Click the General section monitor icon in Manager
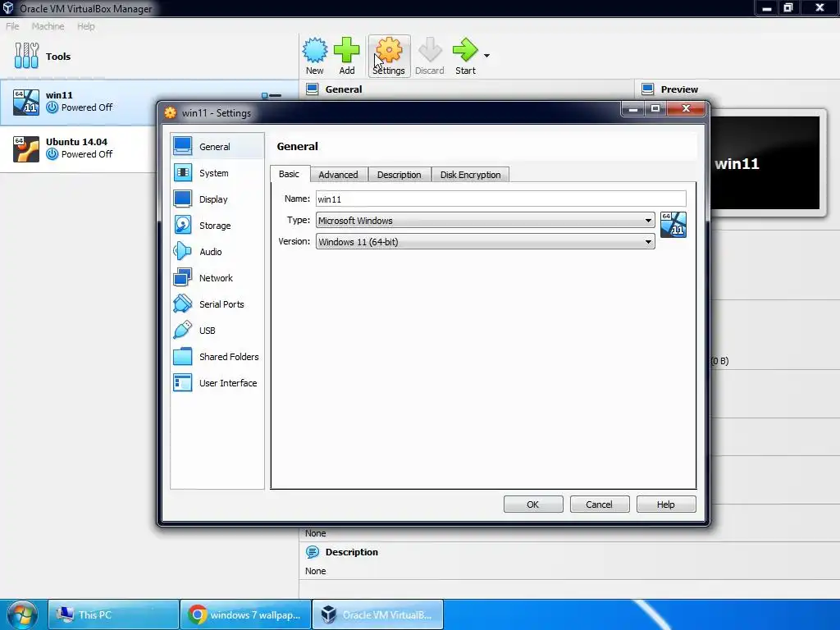The image size is (840, 630). [313, 89]
